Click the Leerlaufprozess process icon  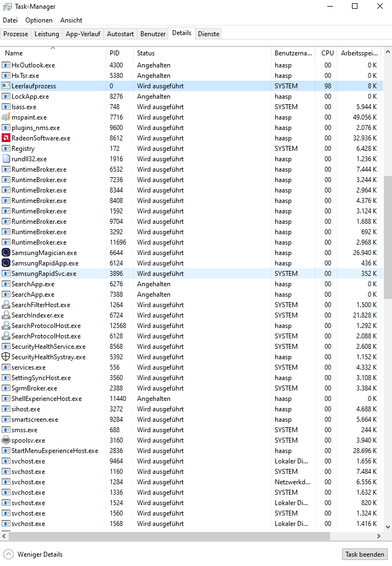coord(6,86)
